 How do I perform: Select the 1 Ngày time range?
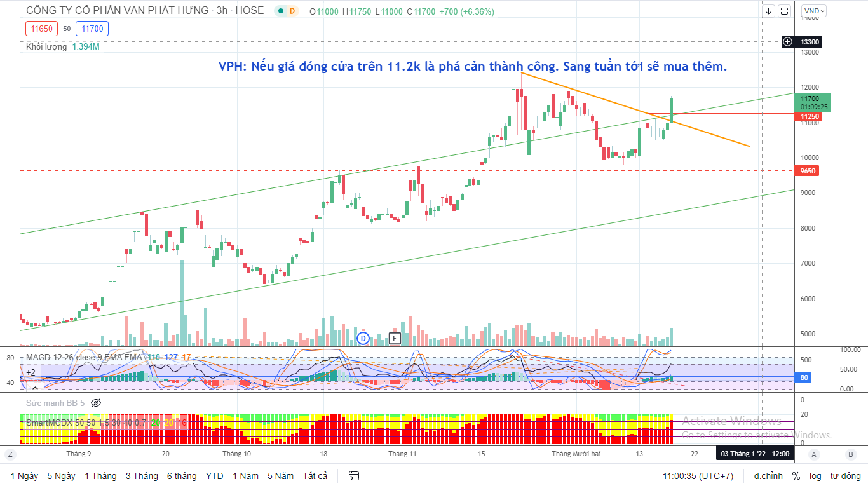click(x=24, y=476)
